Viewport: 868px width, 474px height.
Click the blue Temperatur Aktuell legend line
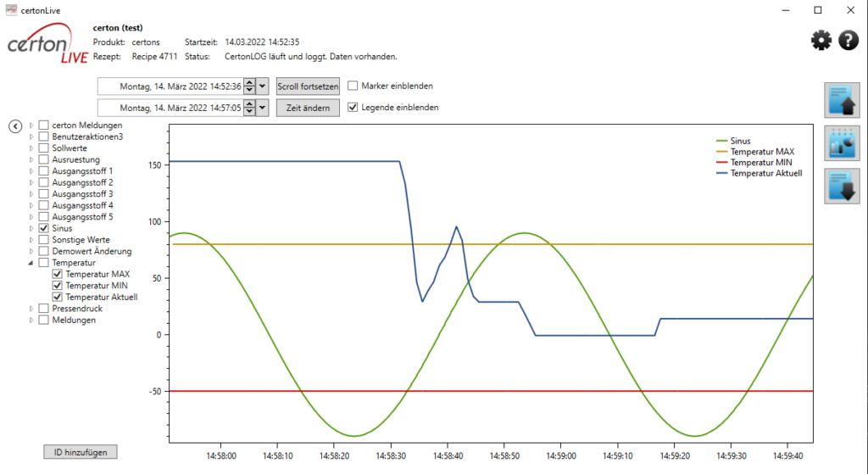[x=721, y=173]
